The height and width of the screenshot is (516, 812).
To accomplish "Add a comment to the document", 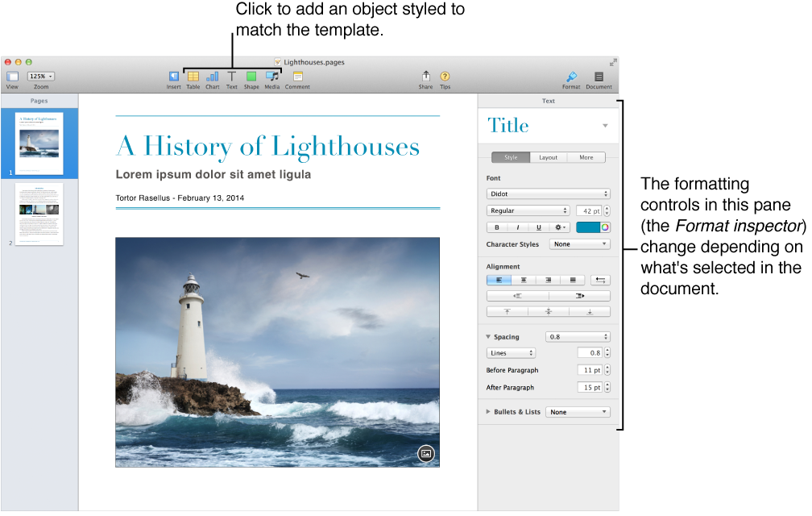I will coord(297,78).
